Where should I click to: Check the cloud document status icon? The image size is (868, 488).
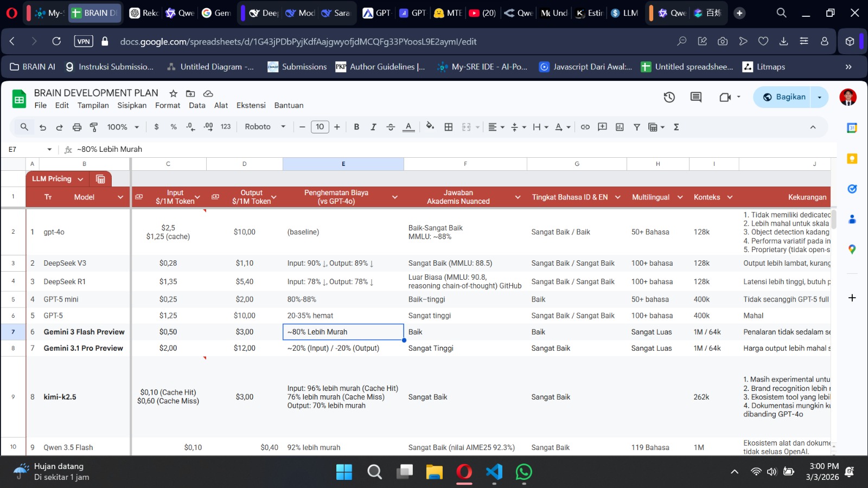(x=208, y=93)
